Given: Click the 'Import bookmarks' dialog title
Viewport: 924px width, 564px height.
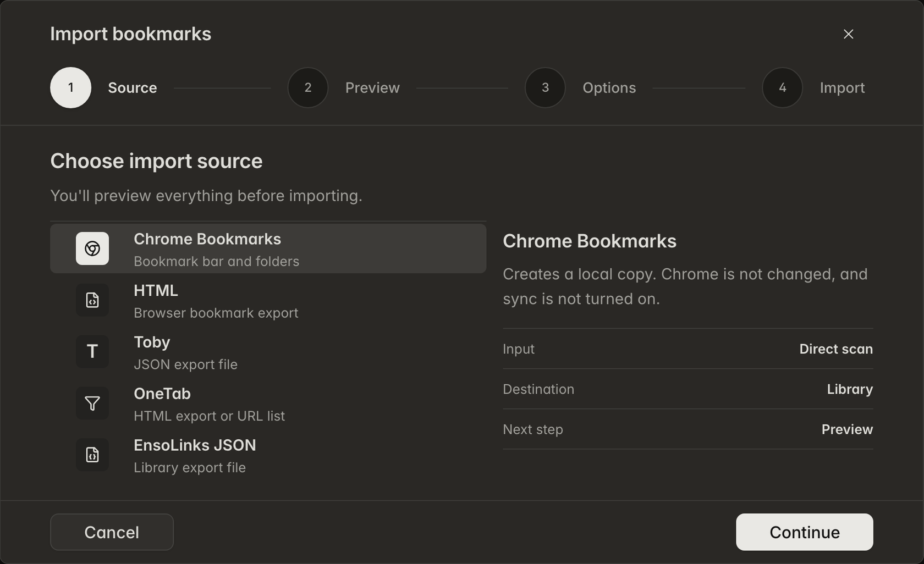Looking at the screenshot, I should click(131, 34).
